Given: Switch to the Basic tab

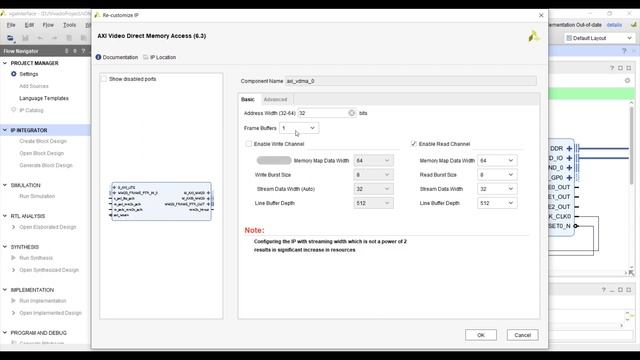Looking at the screenshot, I should coord(248,99).
